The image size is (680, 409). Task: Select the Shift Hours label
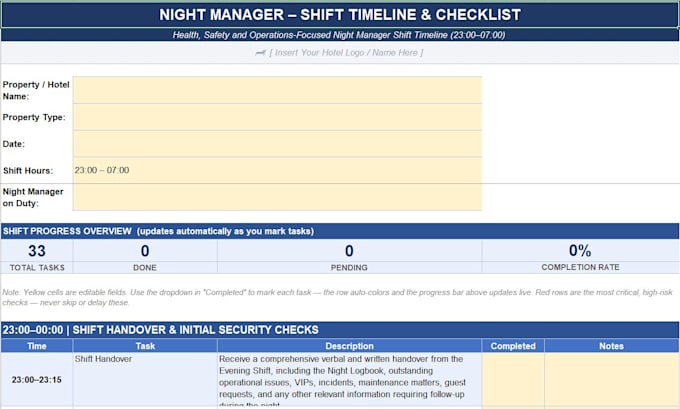tap(28, 170)
